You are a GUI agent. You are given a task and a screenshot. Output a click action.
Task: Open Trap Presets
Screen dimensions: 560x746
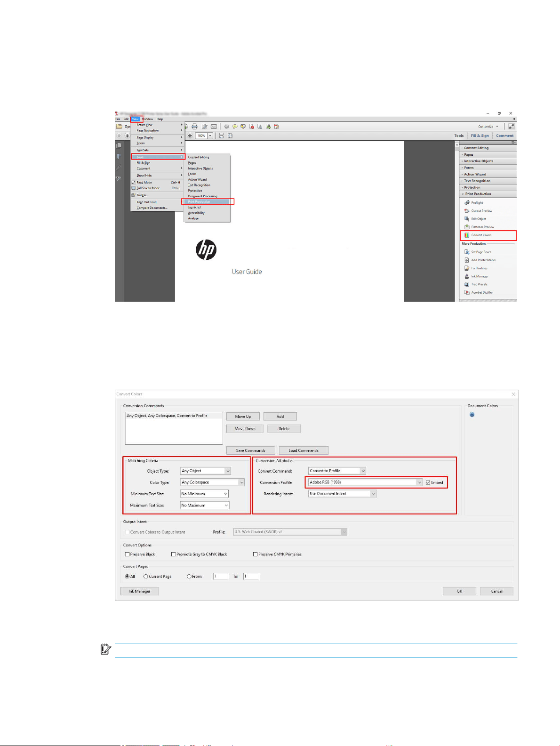tap(476, 284)
